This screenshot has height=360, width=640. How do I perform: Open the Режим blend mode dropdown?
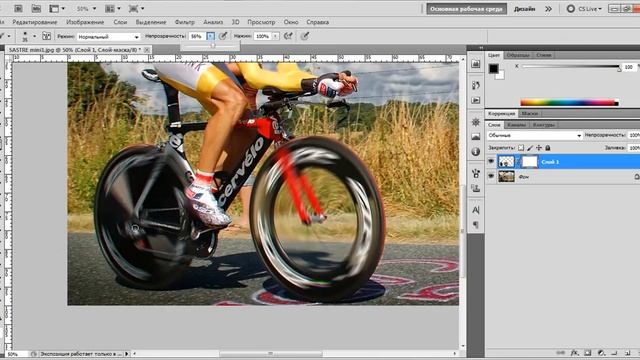[108, 37]
